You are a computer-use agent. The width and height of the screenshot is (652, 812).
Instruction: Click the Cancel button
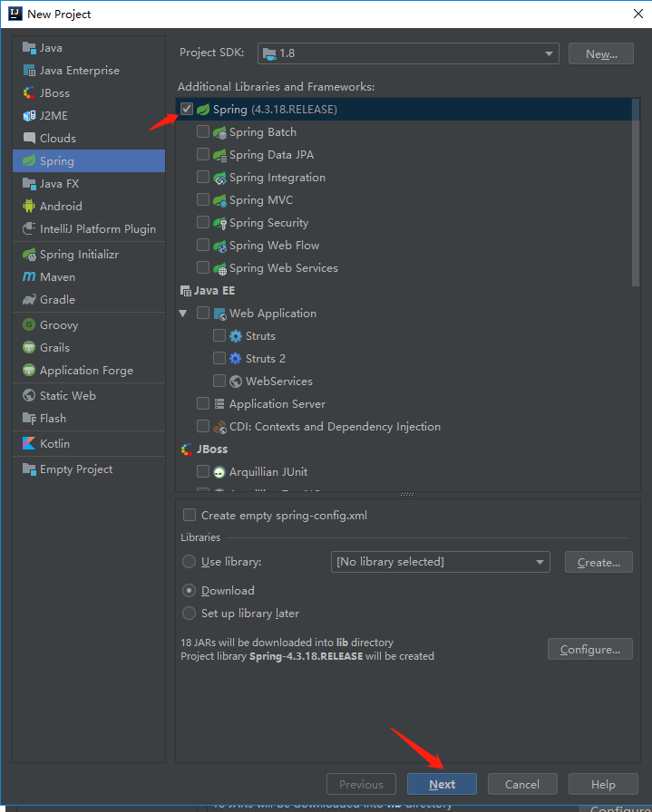tap(522, 784)
